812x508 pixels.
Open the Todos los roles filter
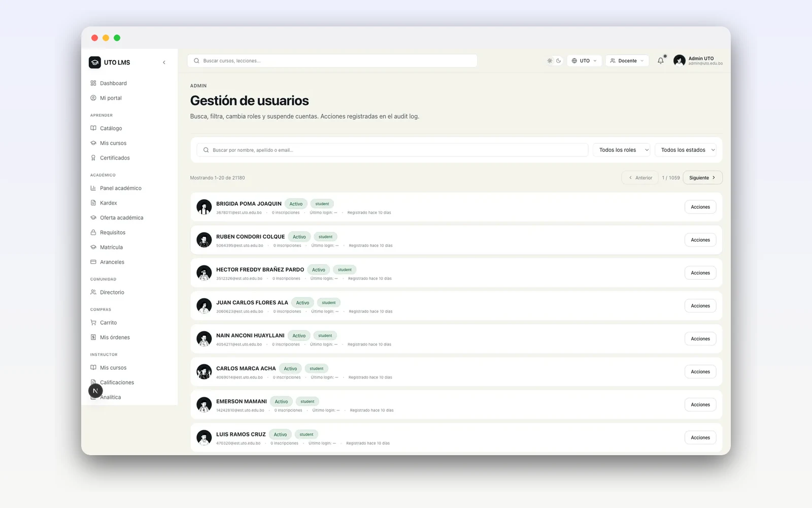[x=622, y=150]
